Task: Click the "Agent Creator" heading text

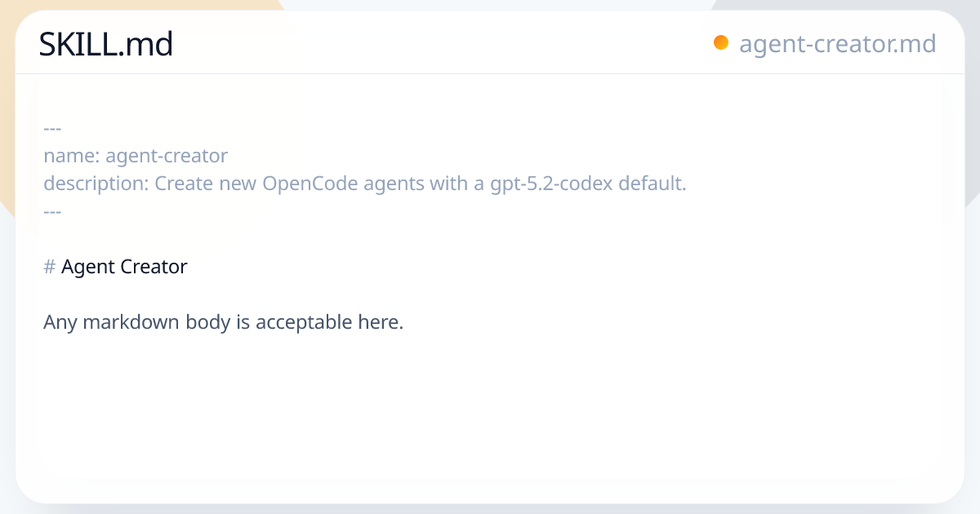Action: (124, 267)
